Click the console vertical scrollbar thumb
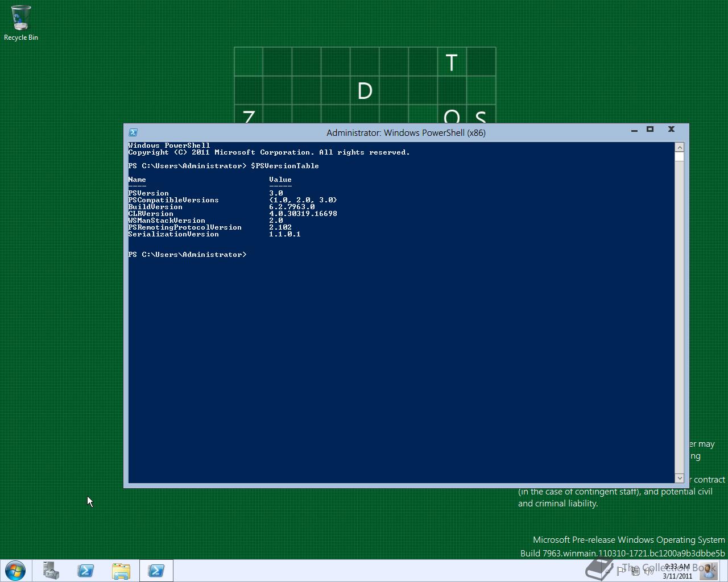The width and height of the screenshot is (728, 582). [679, 156]
